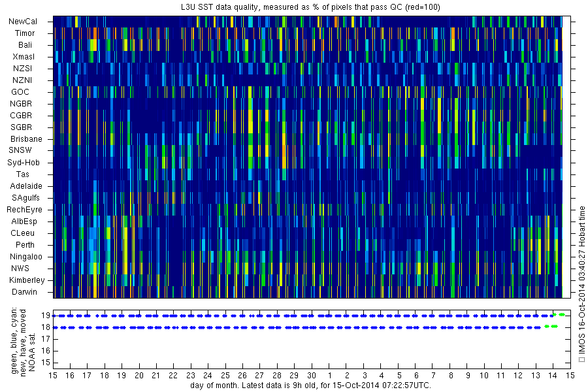The width and height of the screenshot is (588, 392).
Task: Select the Darwin row label
Action: (24, 292)
